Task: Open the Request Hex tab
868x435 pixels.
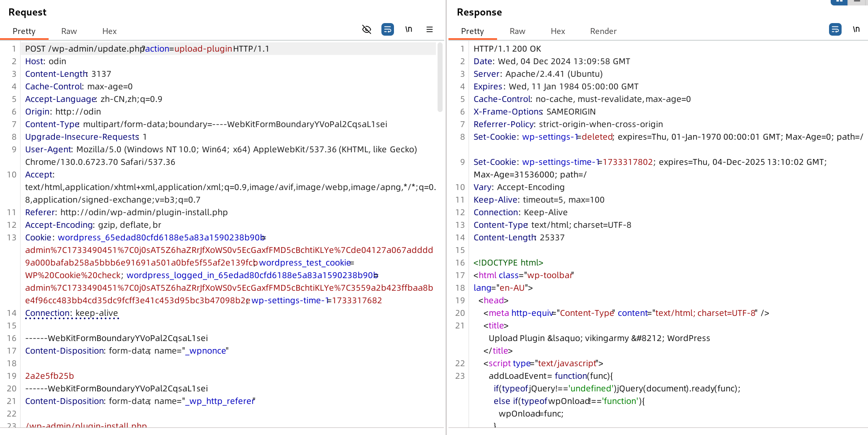Action: (x=109, y=31)
